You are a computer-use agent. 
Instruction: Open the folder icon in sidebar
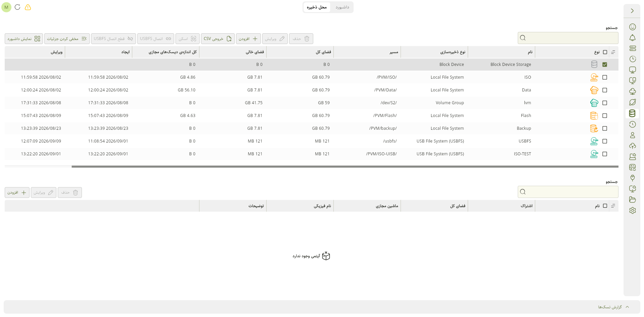[x=632, y=200]
